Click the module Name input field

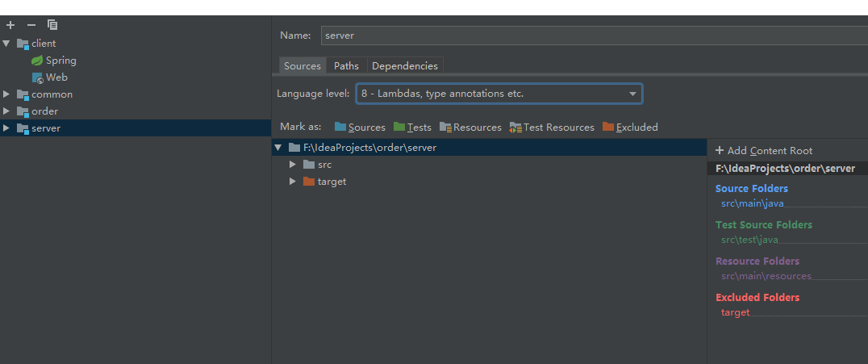point(593,36)
